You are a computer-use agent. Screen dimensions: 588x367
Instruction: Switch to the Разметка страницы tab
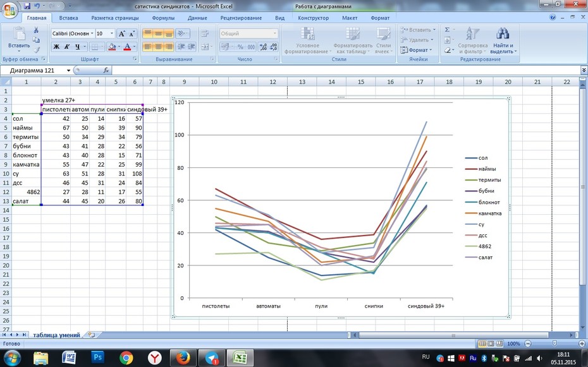114,18
